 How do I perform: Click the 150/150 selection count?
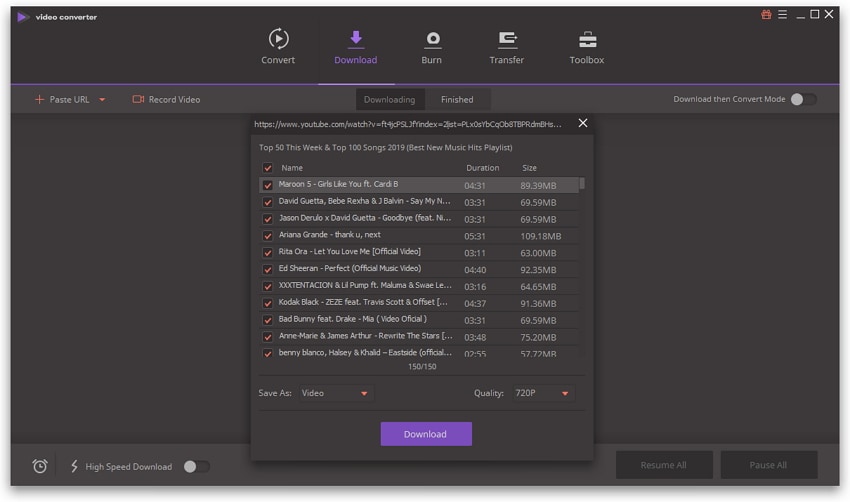point(422,367)
